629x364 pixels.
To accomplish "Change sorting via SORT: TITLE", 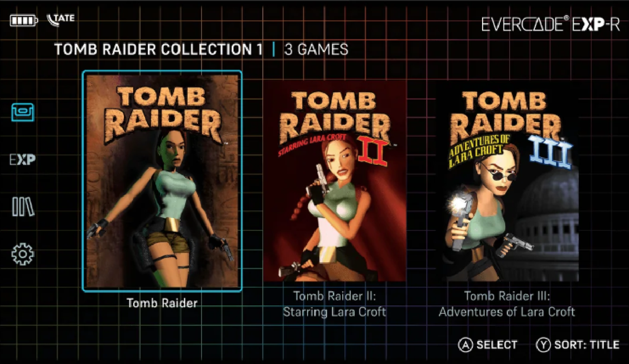I will (586, 345).
